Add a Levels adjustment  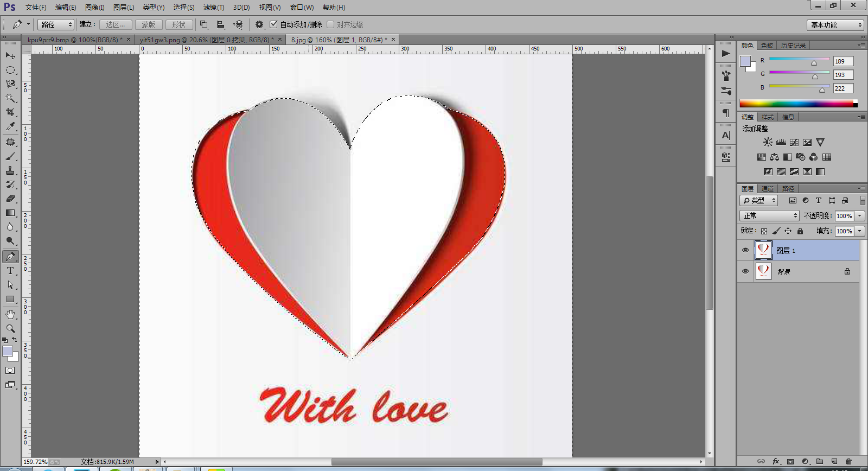click(781, 142)
